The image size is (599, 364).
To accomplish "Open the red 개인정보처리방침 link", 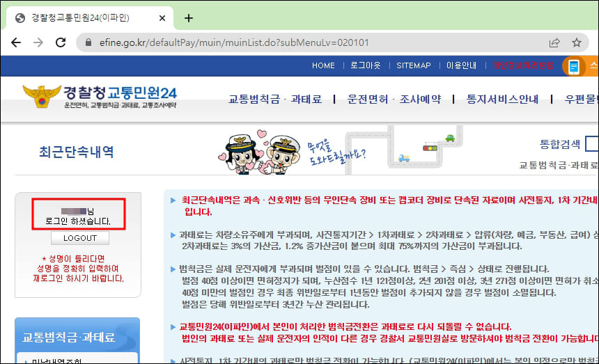I will click(x=522, y=65).
